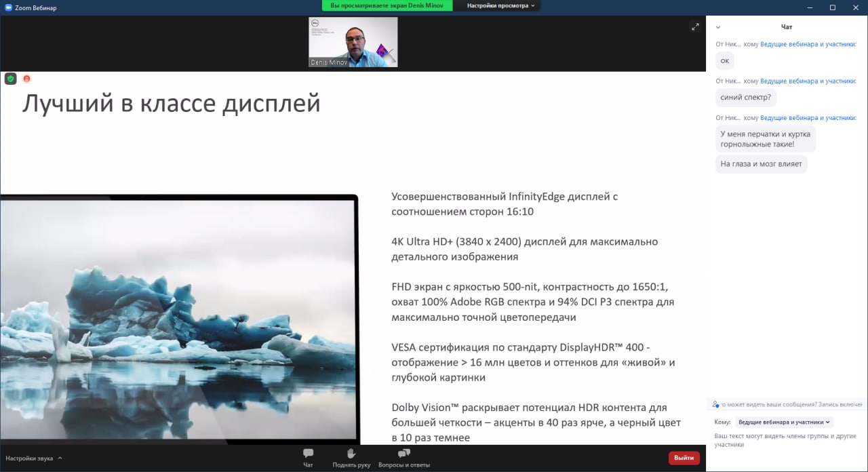Enter full screen with the arrows icon

(695, 26)
